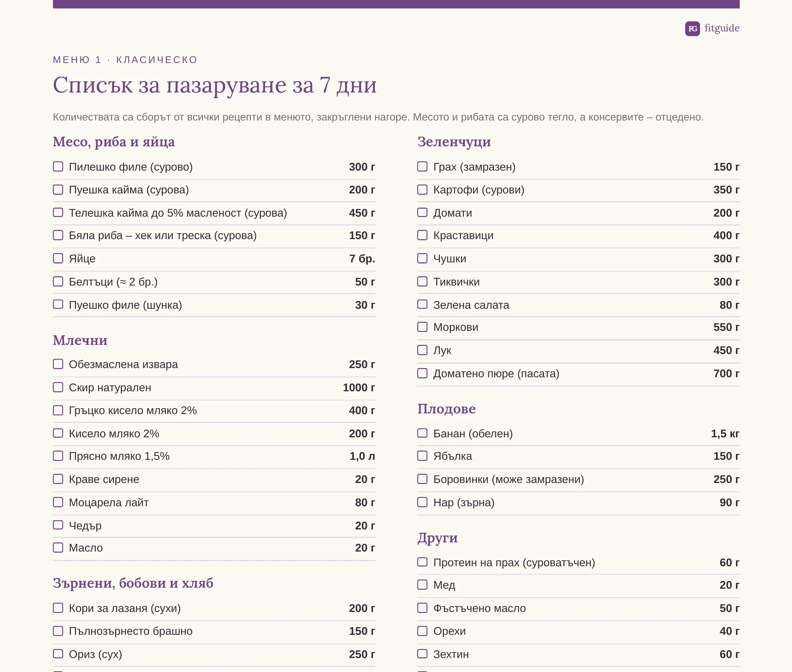Image resolution: width=792 pixels, height=672 pixels.
Task: Tick the Картофи (сурови) checkbox
Action: click(423, 189)
